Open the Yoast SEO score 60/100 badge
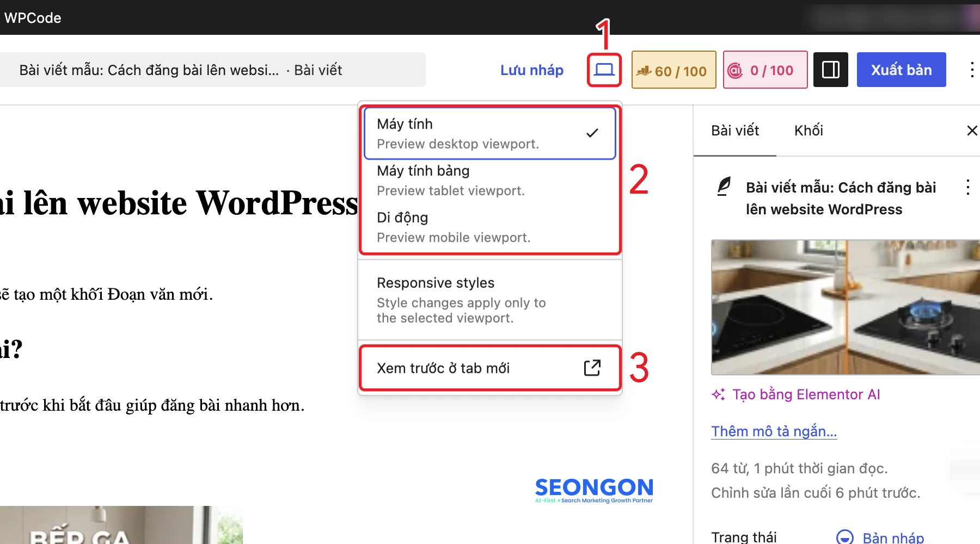This screenshot has width=980, height=544. [673, 70]
